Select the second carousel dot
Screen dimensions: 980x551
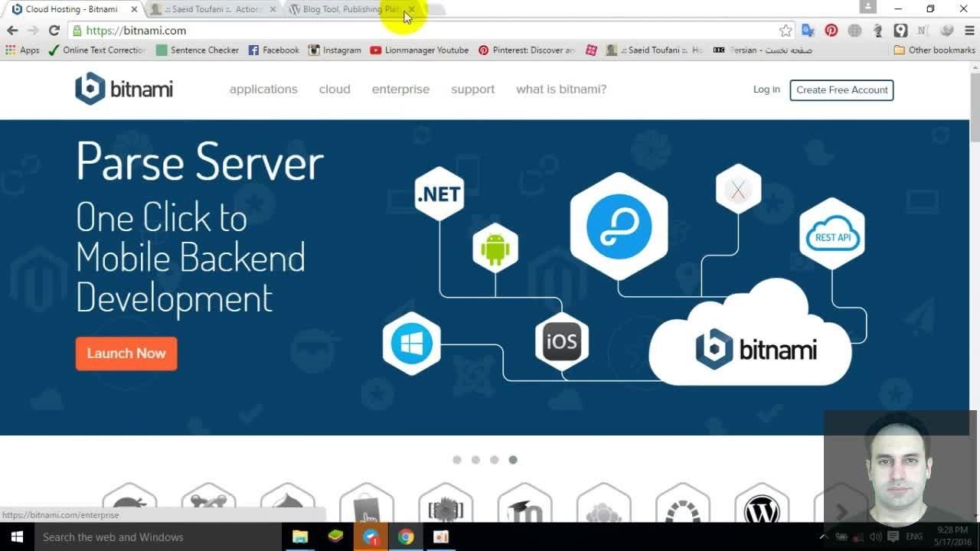coord(475,460)
